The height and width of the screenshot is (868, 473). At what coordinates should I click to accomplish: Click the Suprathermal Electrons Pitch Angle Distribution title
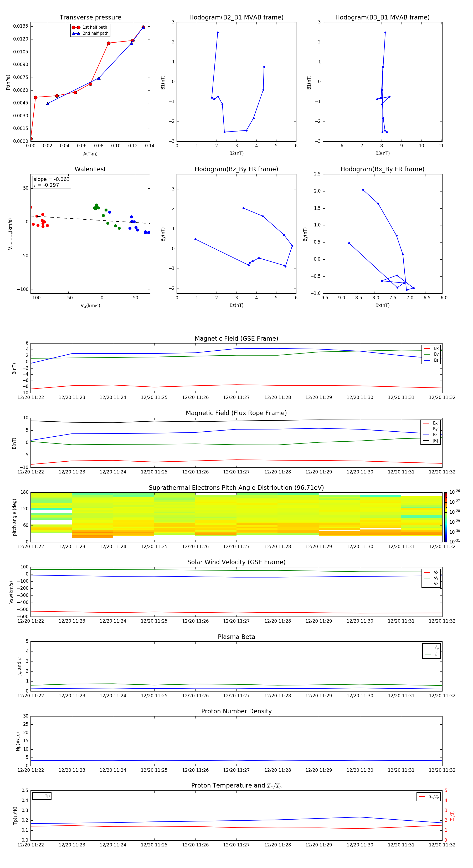point(236,488)
